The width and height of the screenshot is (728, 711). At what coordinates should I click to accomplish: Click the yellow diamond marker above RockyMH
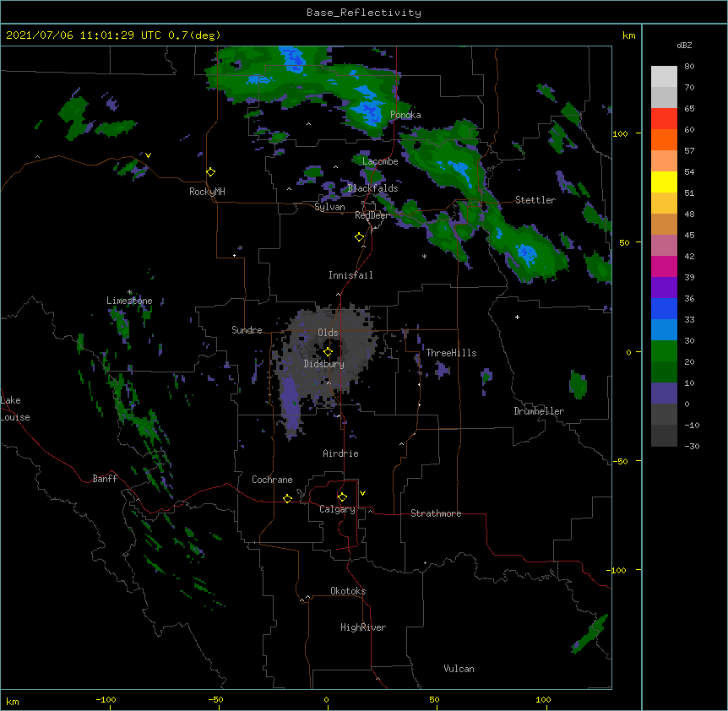211,172
